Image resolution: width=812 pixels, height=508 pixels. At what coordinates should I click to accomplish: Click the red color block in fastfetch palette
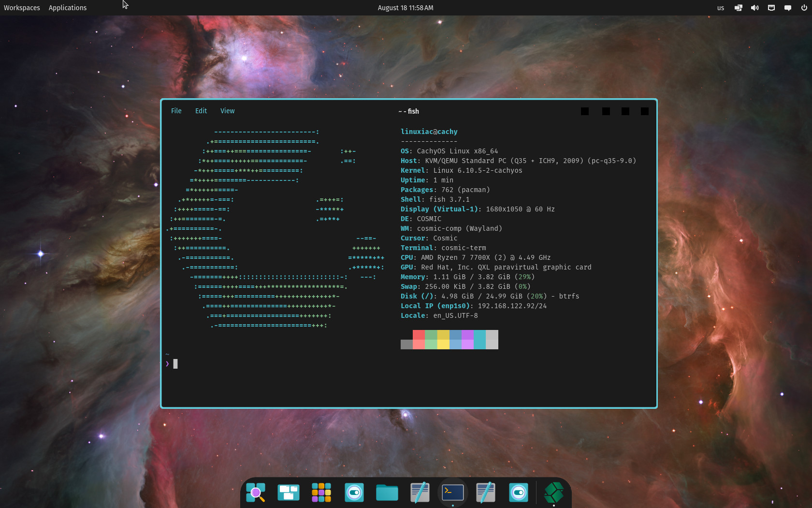[419, 339]
